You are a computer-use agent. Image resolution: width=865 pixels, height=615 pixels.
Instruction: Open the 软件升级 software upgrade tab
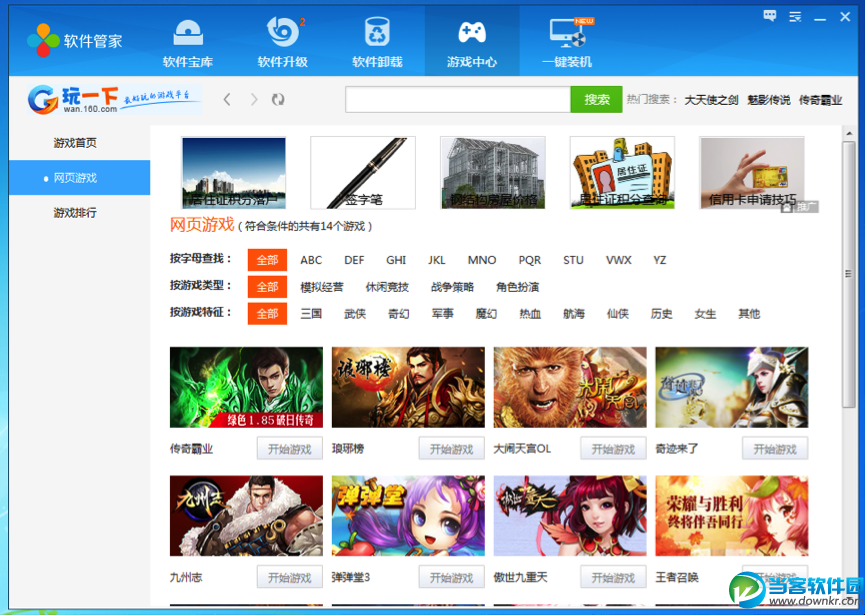pyautogui.click(x=282, y=42)
